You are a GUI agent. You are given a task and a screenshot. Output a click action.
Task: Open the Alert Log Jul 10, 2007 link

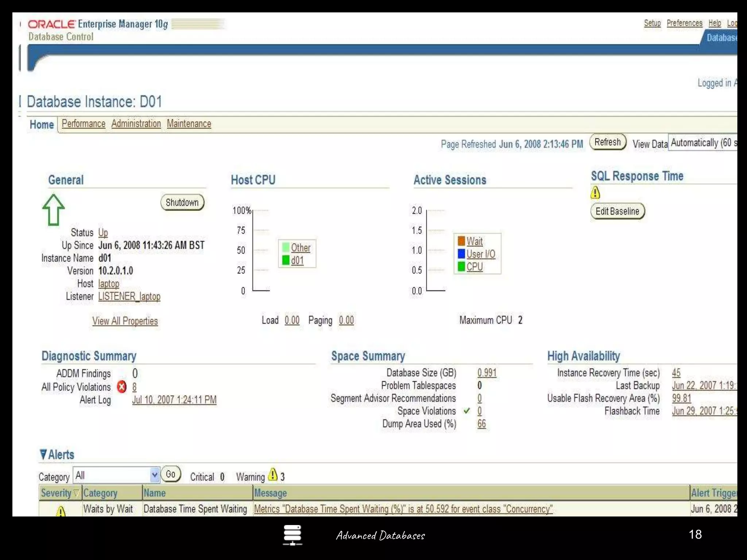point(174,400)
